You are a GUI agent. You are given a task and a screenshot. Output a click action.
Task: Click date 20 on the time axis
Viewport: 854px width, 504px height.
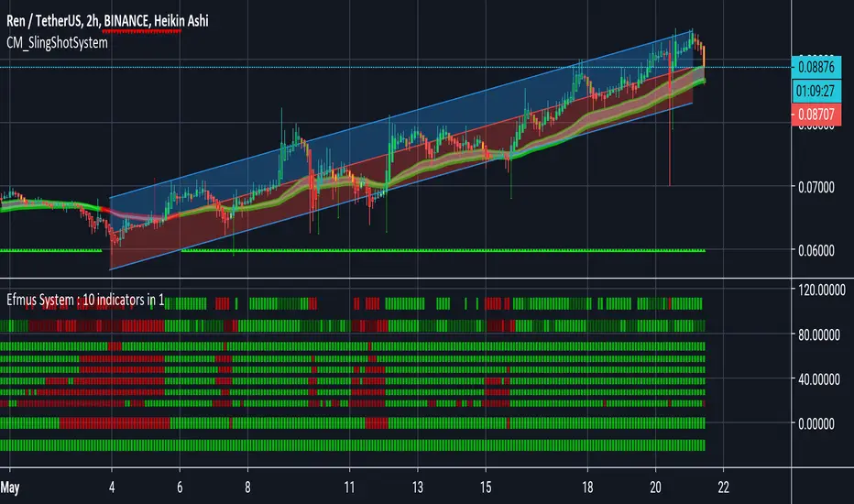pyautogui.click(x=655, y=488)
